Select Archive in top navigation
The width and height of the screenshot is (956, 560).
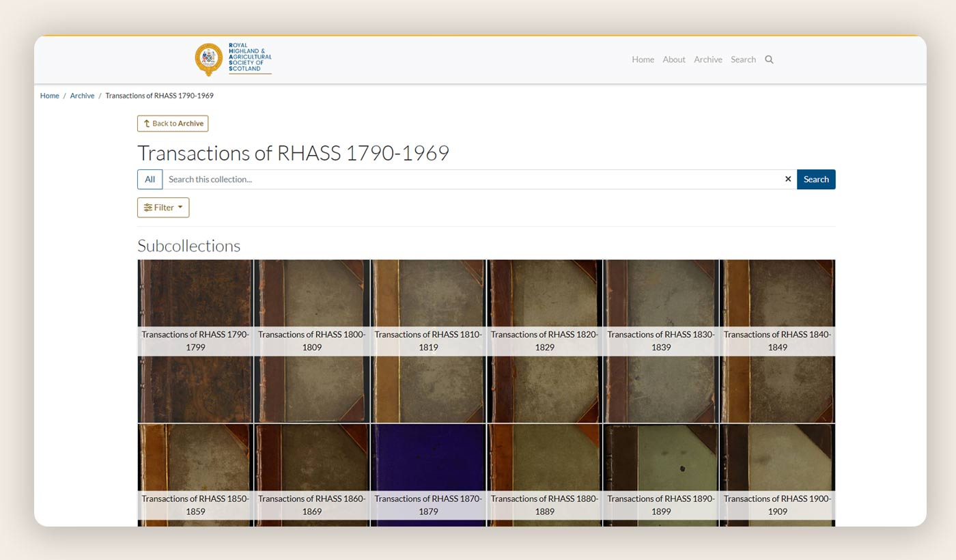click(x=707, y=59)
